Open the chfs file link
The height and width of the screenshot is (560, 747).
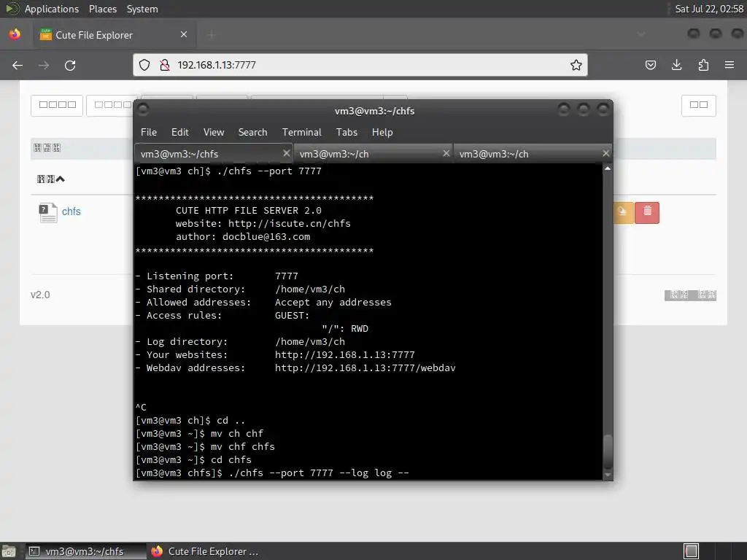click(71, 211)
